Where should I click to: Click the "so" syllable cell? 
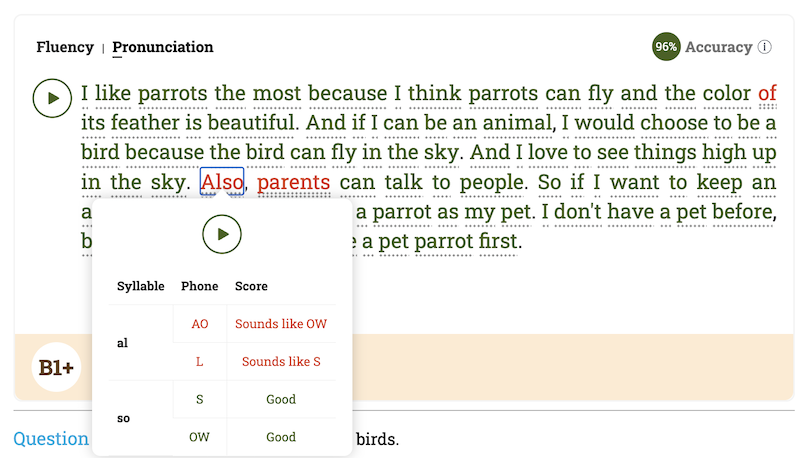point(123,418)
